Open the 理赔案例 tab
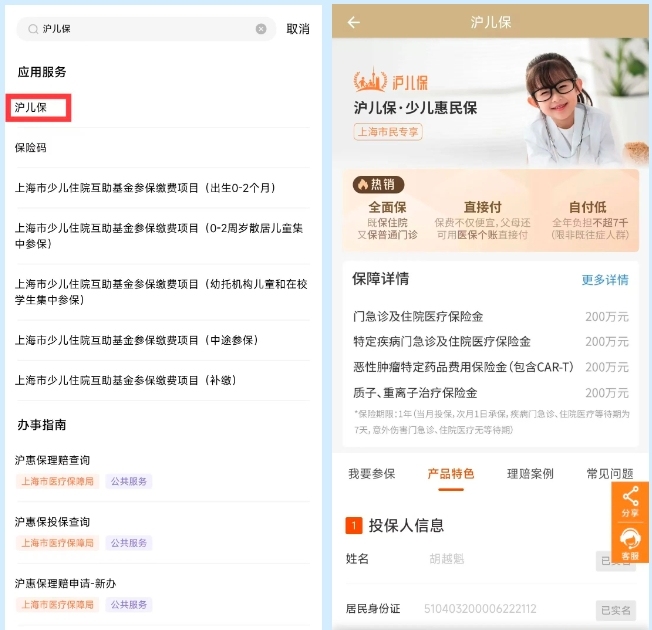This screenshot has width=652, height=630. (530, 473)
